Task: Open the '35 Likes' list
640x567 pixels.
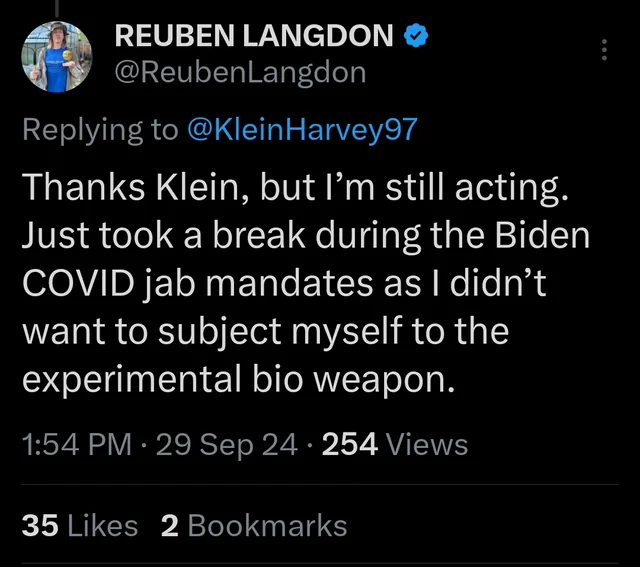Action: point(80,525)
